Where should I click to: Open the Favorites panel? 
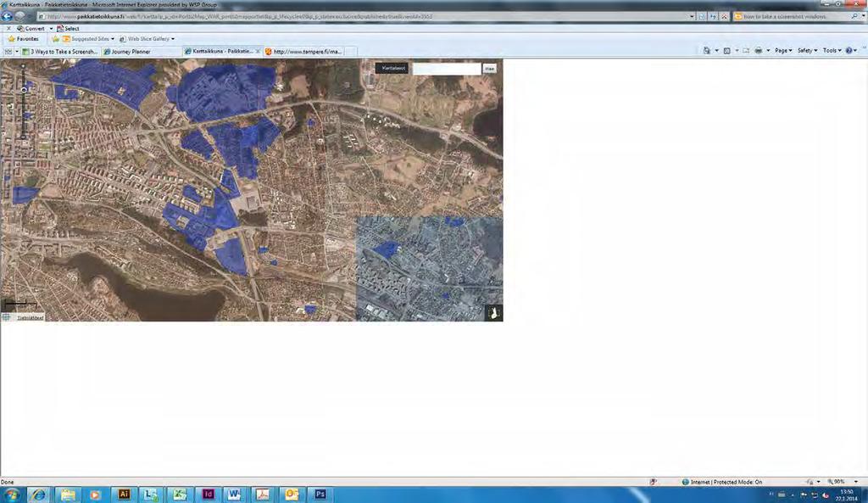[x=23, y=39]
